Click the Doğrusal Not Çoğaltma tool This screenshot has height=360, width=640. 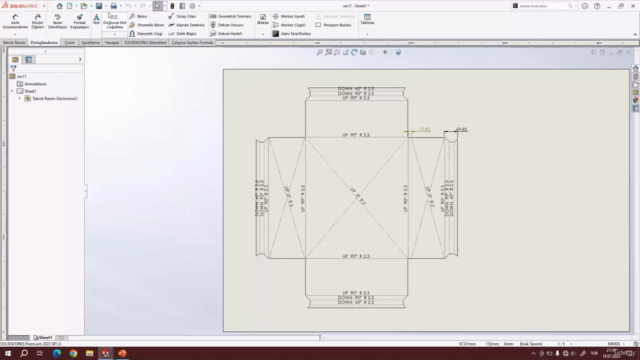114,21
